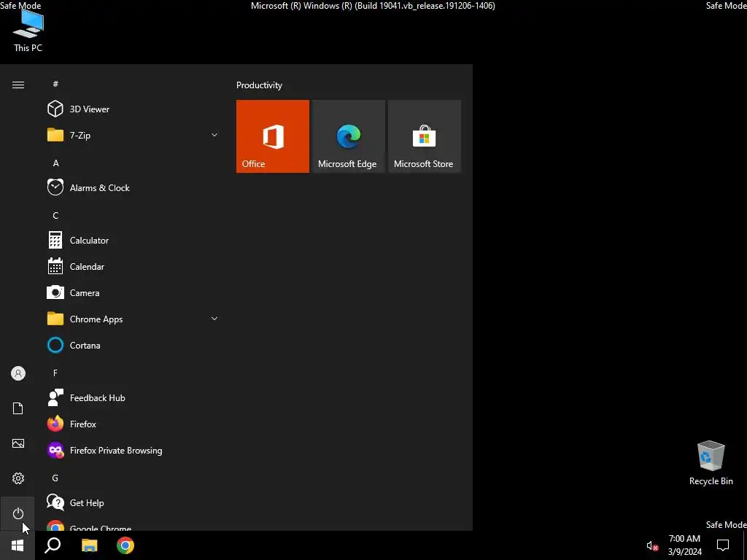Click the Productivity group heading
The image size is (747, 560).
coord(259,85)
